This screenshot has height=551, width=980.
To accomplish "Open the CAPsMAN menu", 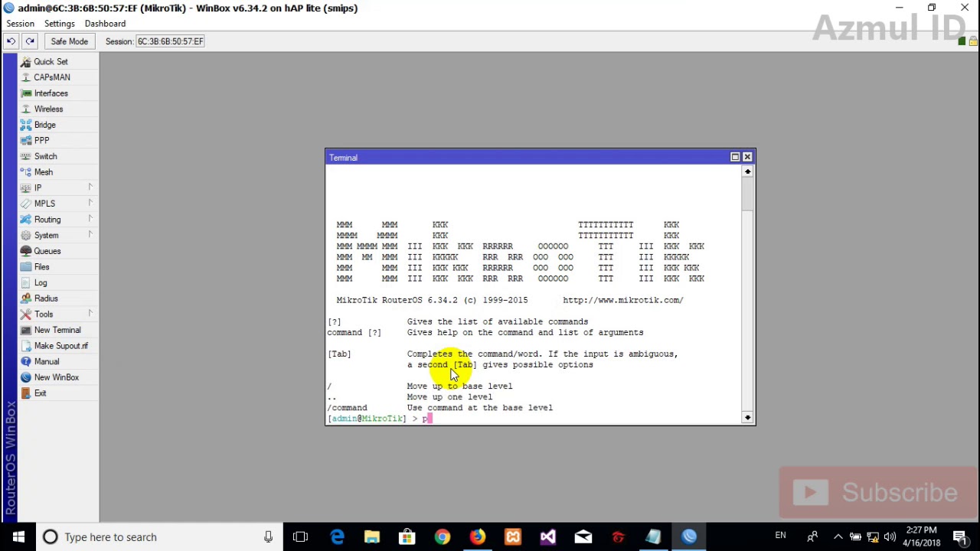I will pos(51,77).
